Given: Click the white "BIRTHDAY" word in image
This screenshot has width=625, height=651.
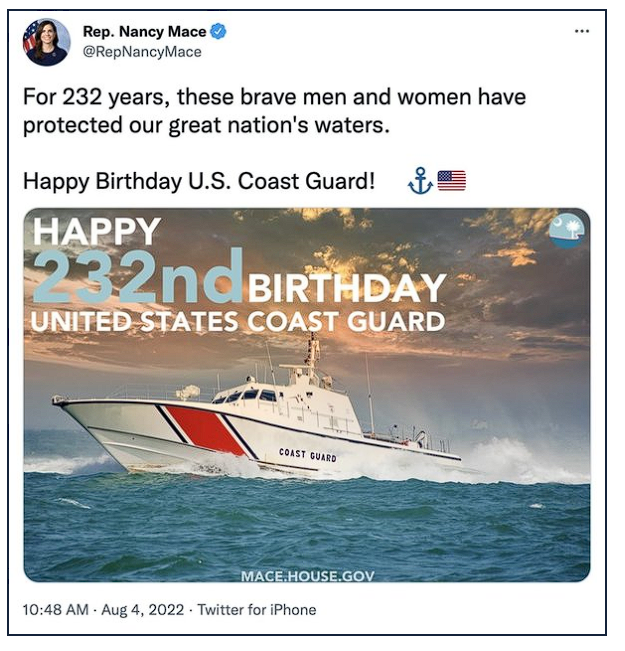Looking at the screenshot, I should (346, 289).
